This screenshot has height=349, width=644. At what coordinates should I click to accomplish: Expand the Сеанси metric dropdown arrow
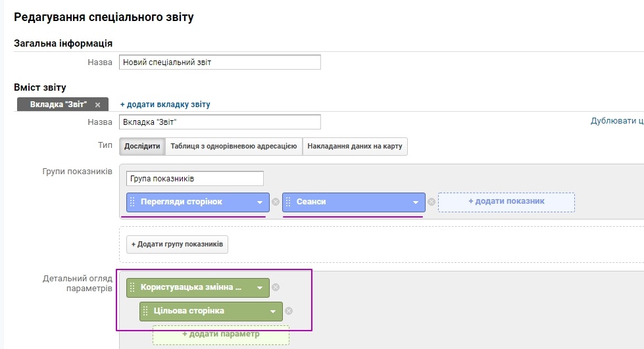point(416,202)
